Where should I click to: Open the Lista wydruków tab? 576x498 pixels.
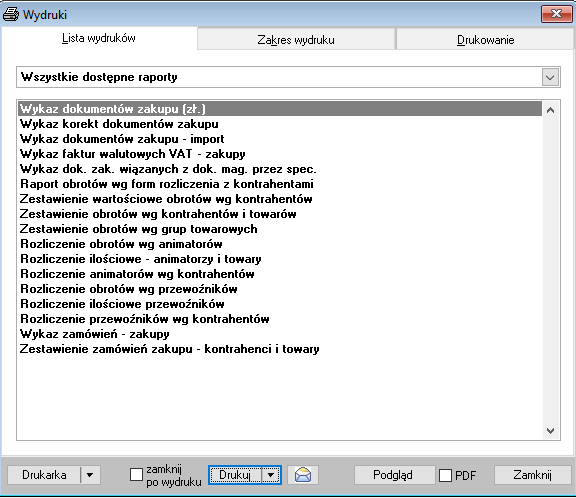tap(99, 38)
